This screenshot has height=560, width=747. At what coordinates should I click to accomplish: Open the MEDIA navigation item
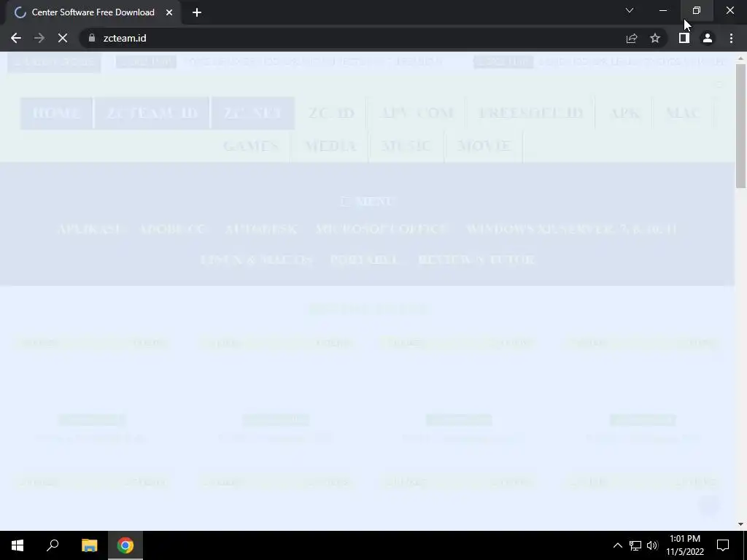click(330, 146)
